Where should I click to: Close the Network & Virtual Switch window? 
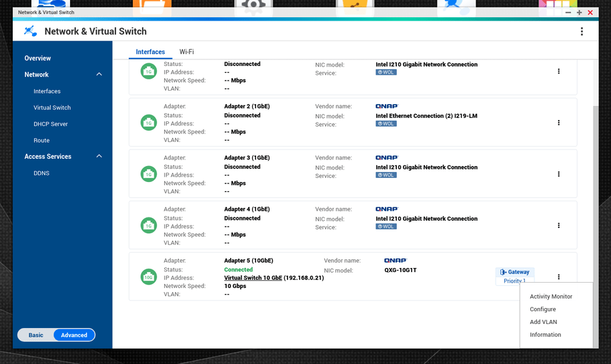590,13
